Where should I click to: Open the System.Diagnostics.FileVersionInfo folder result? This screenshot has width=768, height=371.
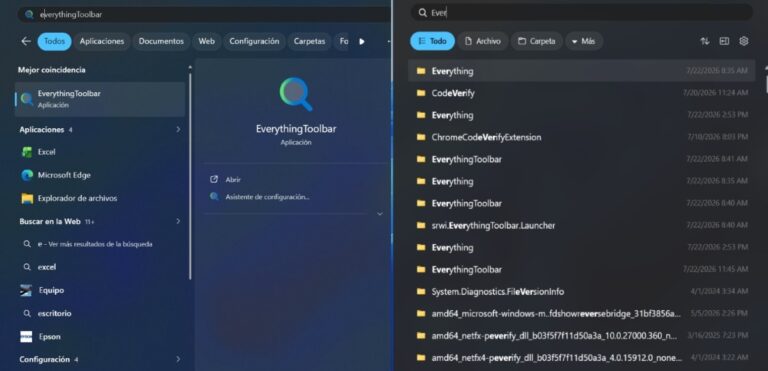point(581,292)
